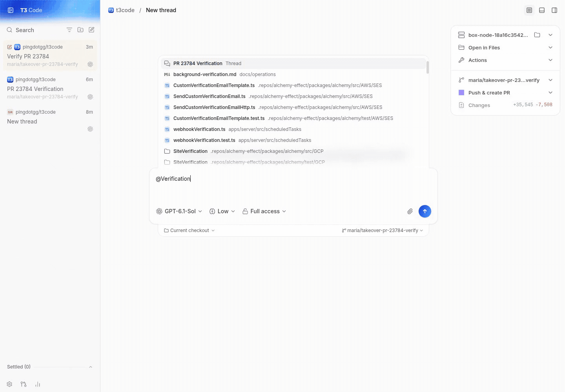565x392 pixels.
Task: Expand the Full access permissions dropdown
Action: point(264,211)
